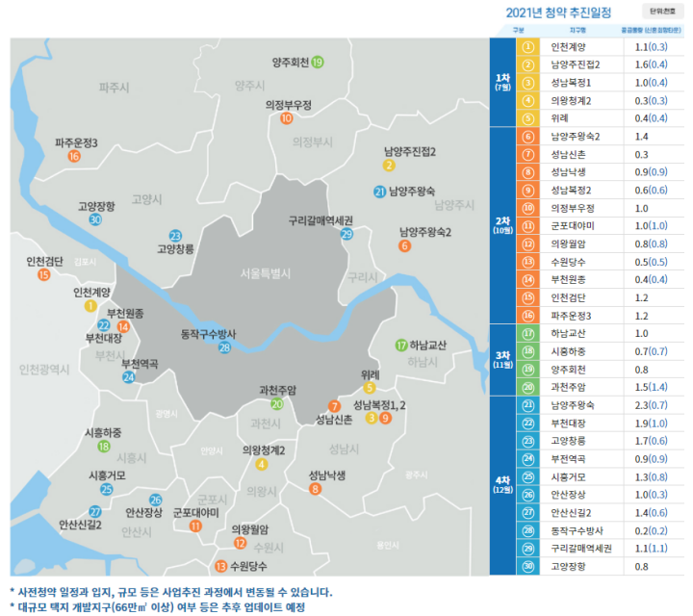Screen dimensions: 693x616
Task: Select table value 0.5(0.5) for 수원당수
Action: click(651, 262)
